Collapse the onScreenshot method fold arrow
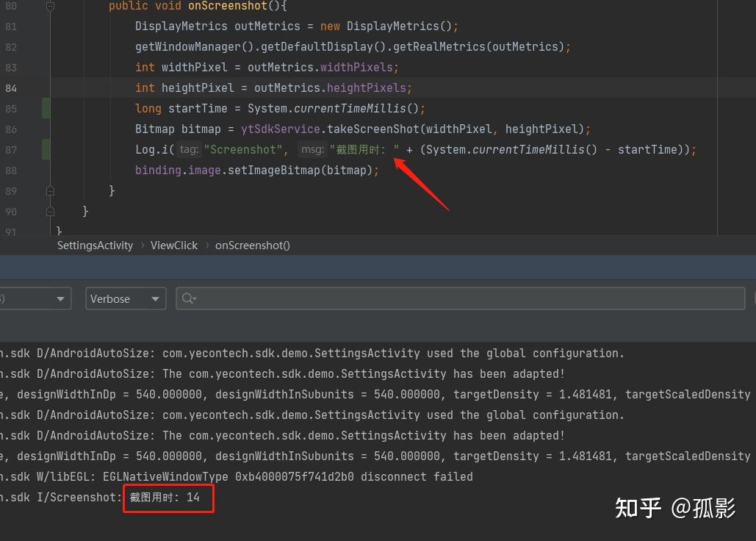756x541 pixels. tap(50, 6)
